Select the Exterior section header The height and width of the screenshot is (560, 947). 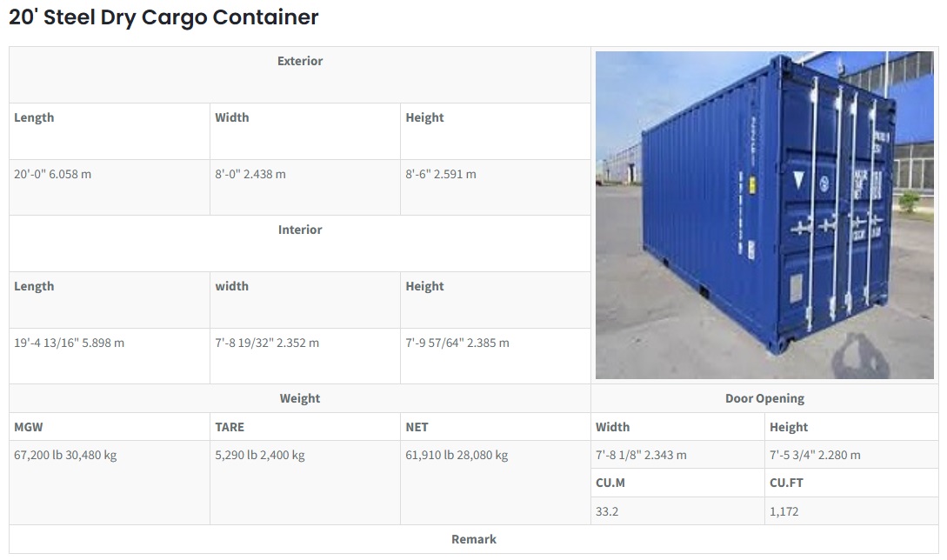click(x=299, y=61)
